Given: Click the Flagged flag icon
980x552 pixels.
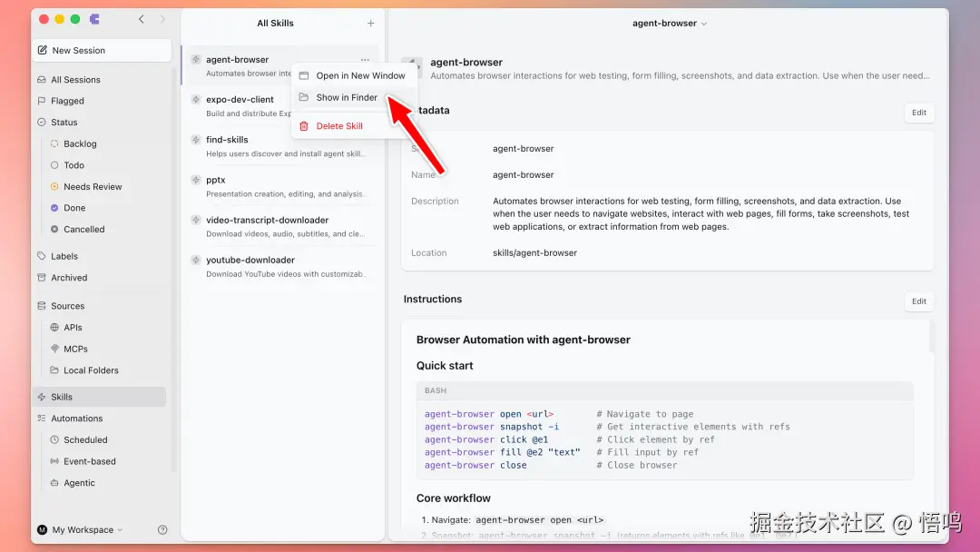Looking at the screenshot, I should pyautogui.click(x=42, y=101).
